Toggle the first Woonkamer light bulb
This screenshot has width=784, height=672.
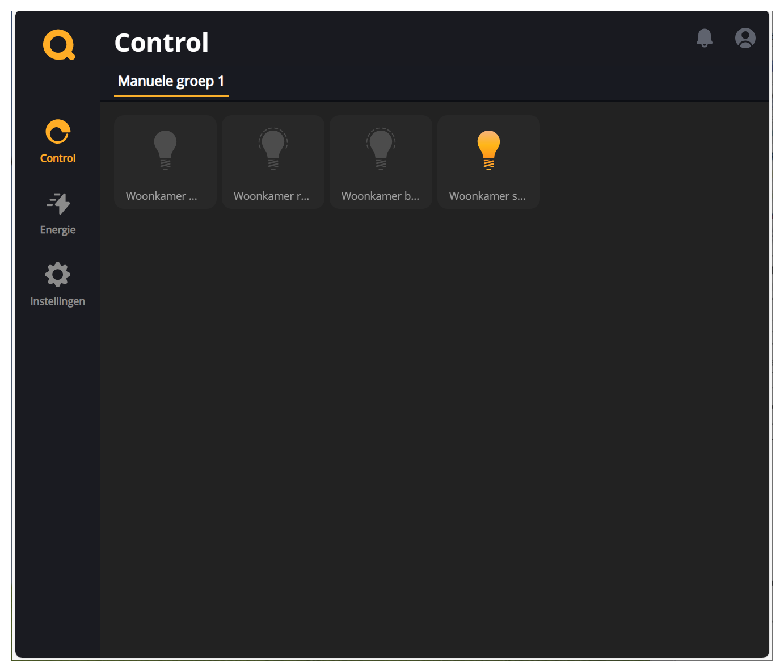pos(165,150)
